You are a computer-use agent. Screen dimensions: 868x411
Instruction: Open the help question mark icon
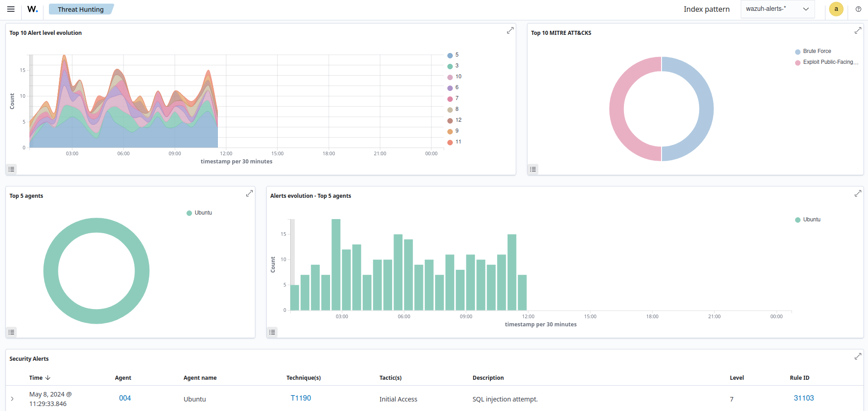click(858, 9)
